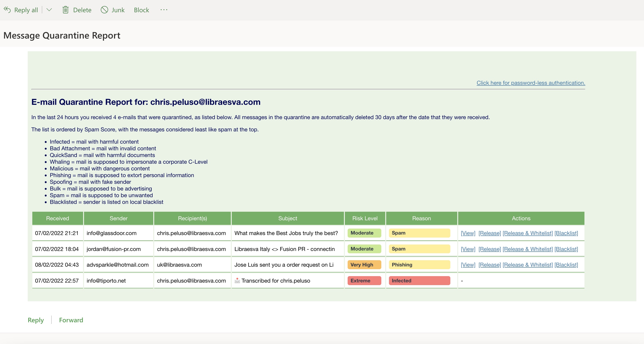The image size is (644, 344).
Task: Click the Actions column header
Action: pyautogui.click(x=521, y=218)
